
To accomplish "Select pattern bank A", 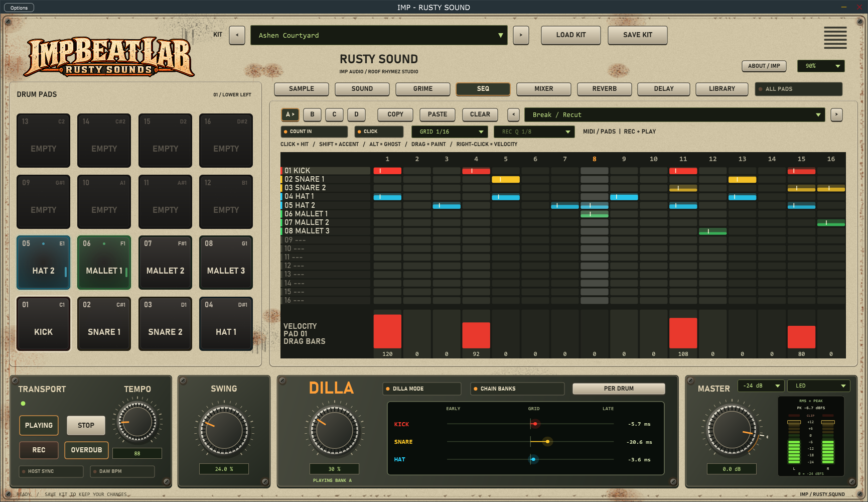I will pos(290,114).
